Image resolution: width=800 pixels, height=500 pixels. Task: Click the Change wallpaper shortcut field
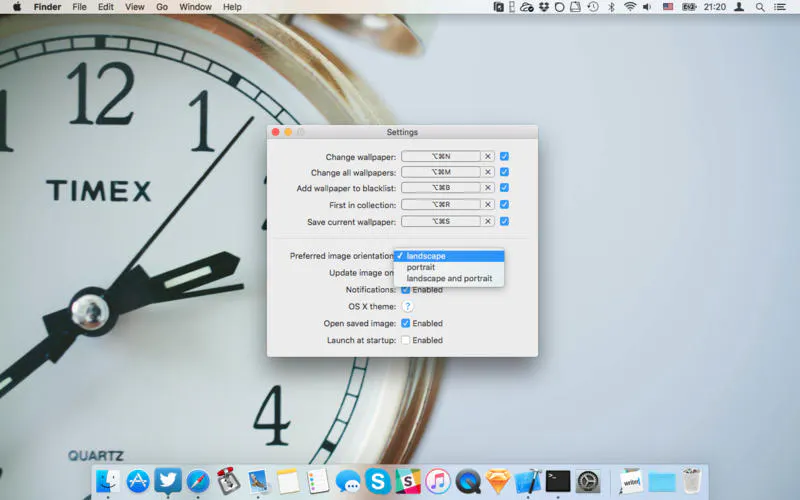coord(441,156)
